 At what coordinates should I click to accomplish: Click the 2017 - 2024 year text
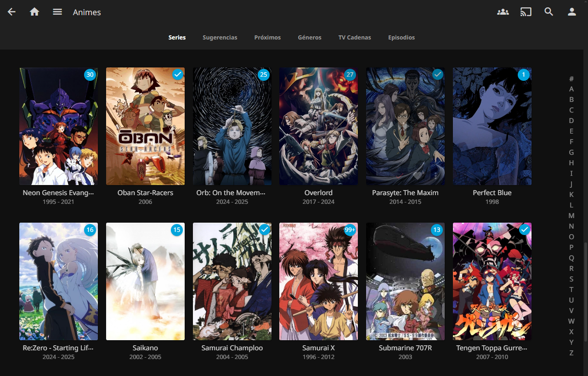(318, 202)
